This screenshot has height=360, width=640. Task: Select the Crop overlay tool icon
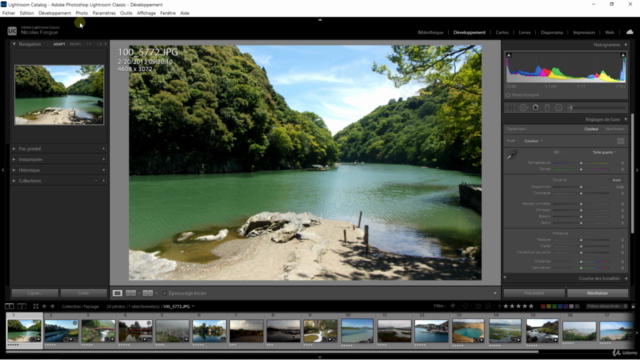(511, 108)
